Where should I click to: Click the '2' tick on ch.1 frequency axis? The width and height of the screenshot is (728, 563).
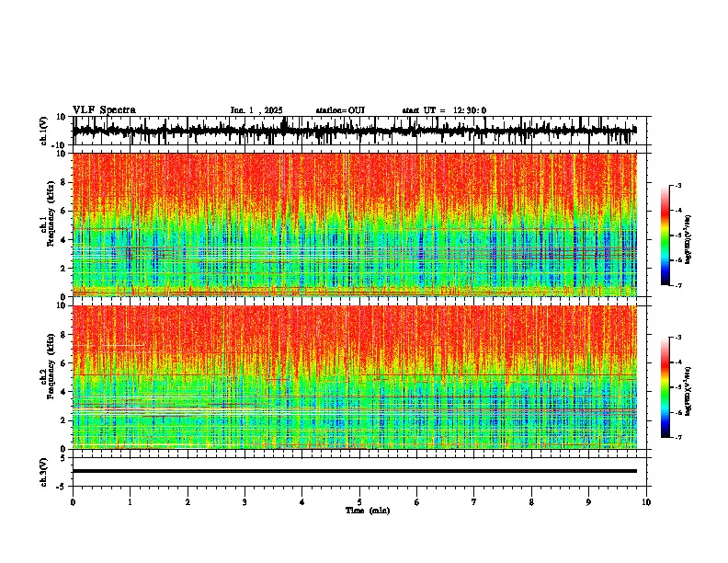click(x=63, y=269)
